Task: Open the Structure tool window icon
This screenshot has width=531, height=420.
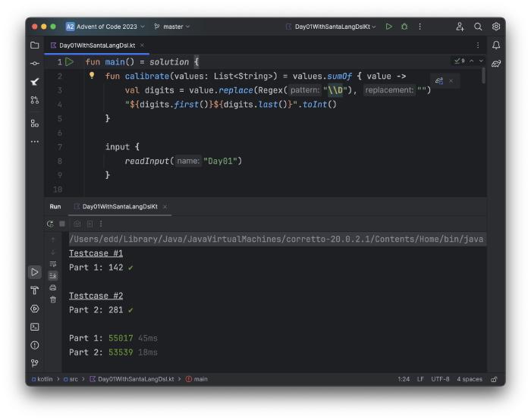Action: click(x=35, y=124)
